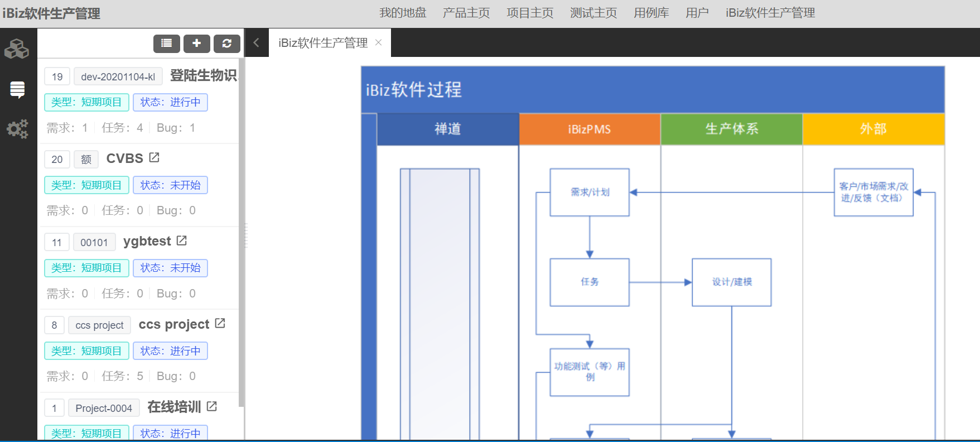Open ygbtest project external link icon
The width and height of the screenshot is (980, 442).
(182, 241)
